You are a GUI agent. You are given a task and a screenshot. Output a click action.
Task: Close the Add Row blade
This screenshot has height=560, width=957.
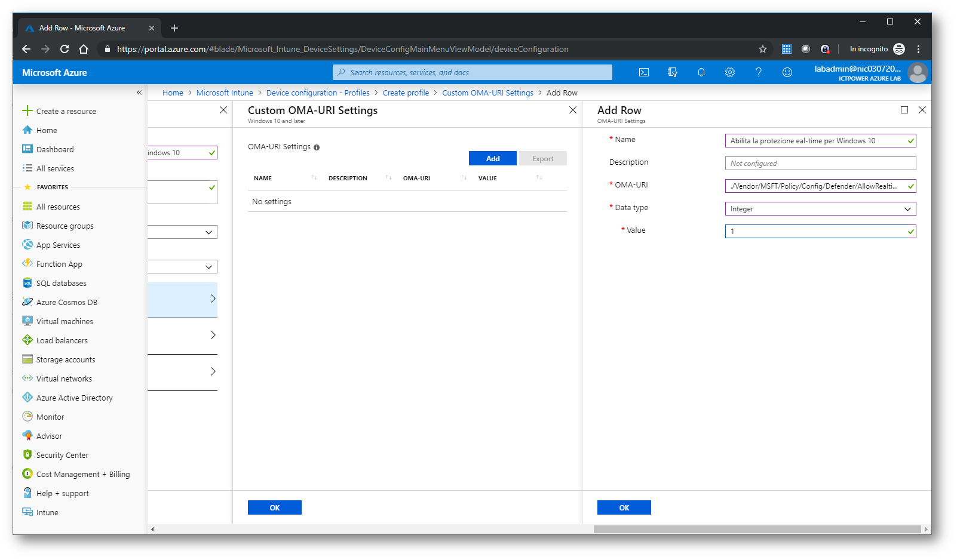pos(922,110)
